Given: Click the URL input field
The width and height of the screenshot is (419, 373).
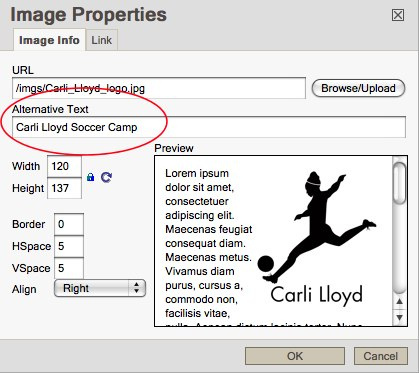Looking at the screenshot, I should pos(159,88).
